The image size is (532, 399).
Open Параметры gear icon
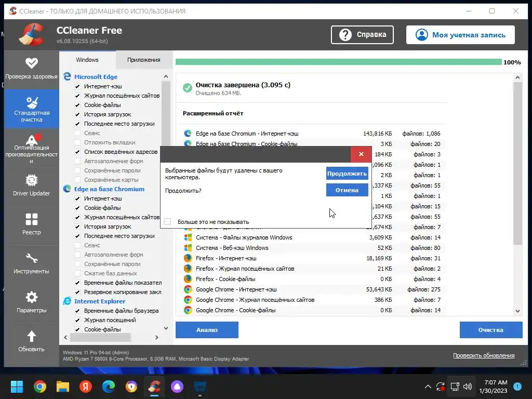[x=31, y=297]
